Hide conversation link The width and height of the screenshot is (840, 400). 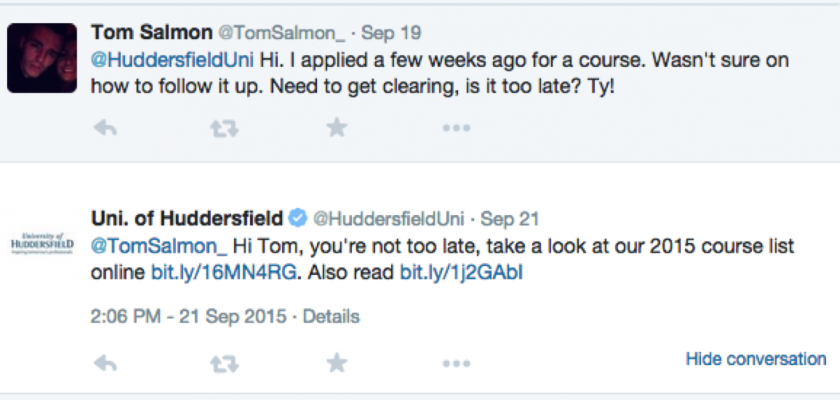756,359
